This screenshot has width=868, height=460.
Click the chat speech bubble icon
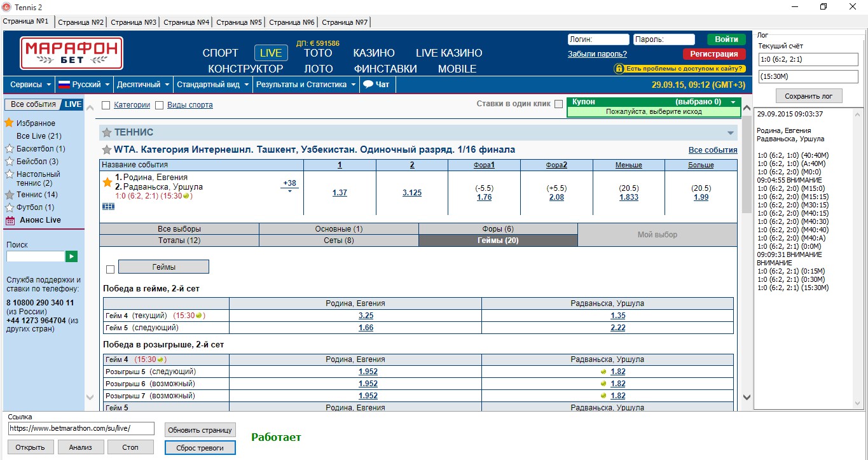tap(368, 84)
